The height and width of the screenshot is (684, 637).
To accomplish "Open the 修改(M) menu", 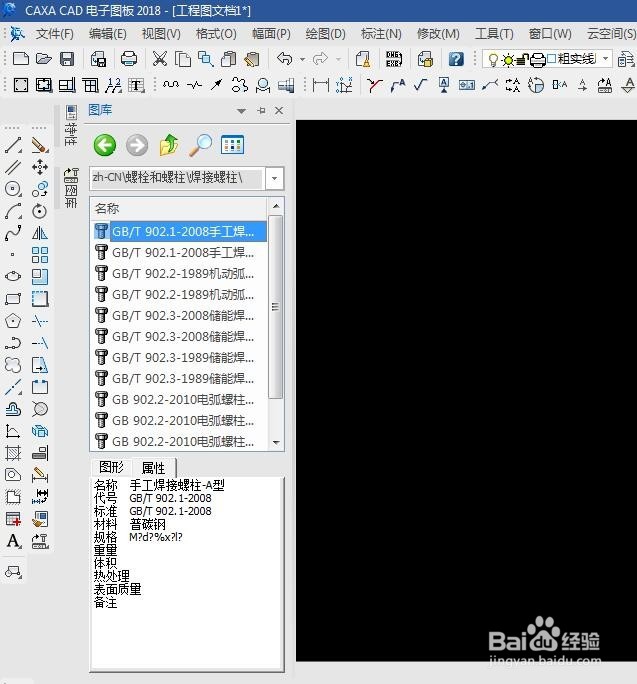I will point(438,34).
